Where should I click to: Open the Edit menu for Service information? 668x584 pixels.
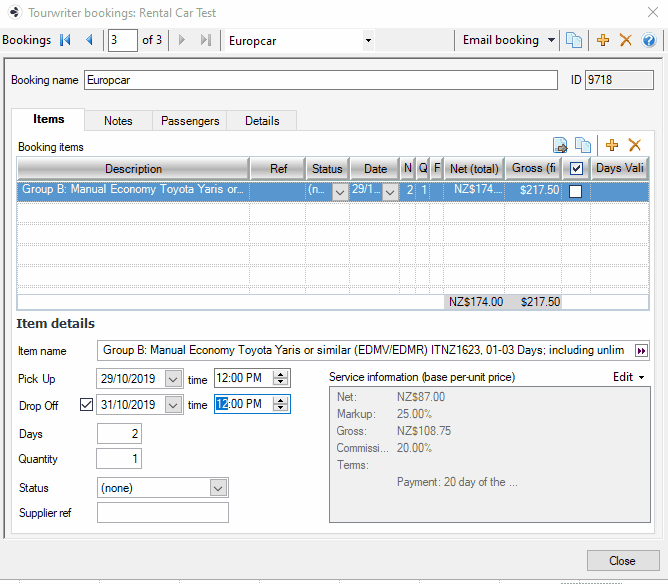coord(628,377)
